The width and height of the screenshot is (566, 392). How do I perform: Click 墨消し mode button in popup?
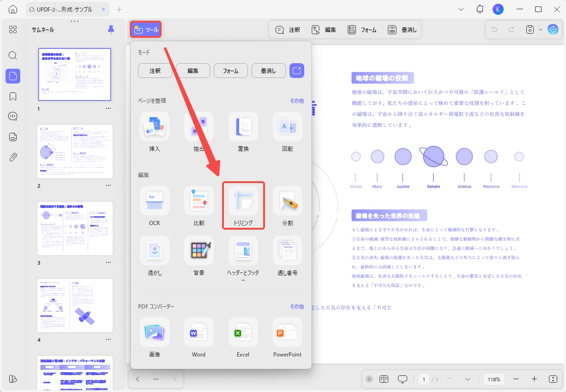[x=269, y=71]
